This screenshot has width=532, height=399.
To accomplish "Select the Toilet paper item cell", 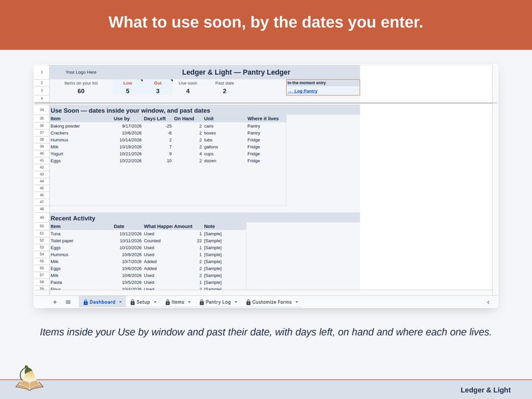I will point(81,241).
